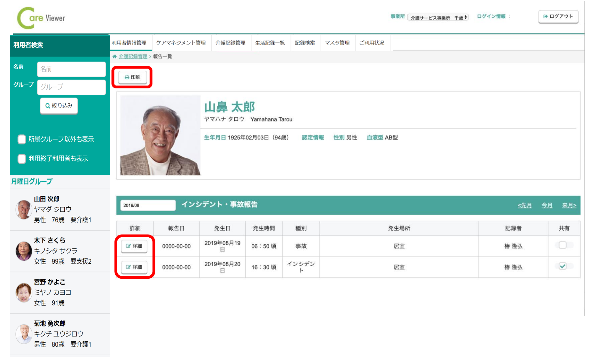Open the グループ filter field
Image resolution: width=596 pixels, height=364 pixels.
pos(71,87)
